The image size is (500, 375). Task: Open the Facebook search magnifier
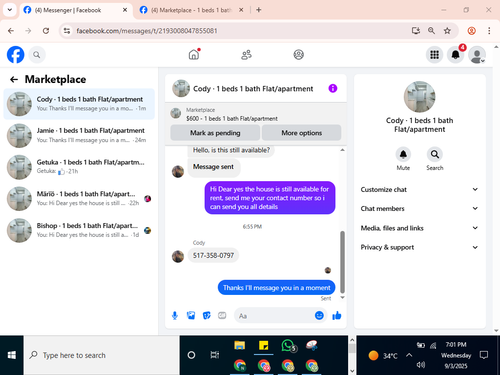coord(37,55)
